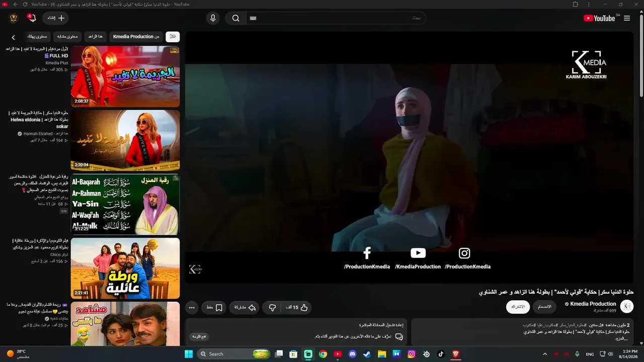Open Task View from the taskbar
The width and height of the screenshot is (644, 362).
click(279, 354)
